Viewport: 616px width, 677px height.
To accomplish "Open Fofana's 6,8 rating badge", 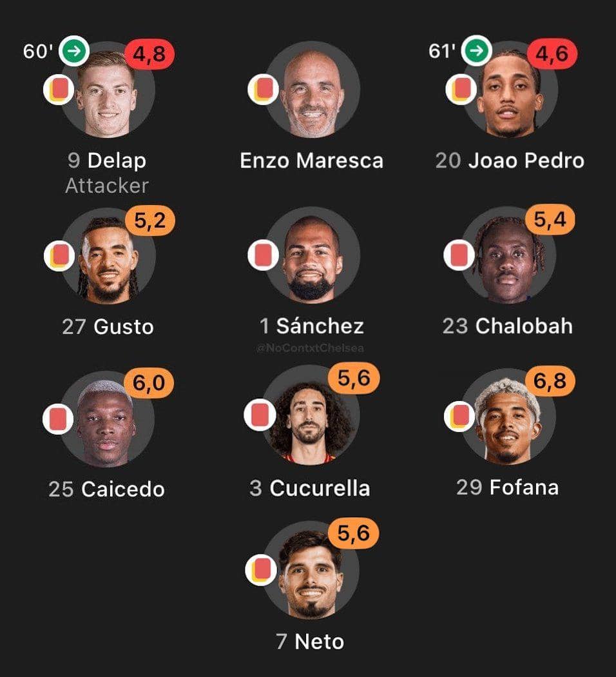I will (x=550, y=381).
